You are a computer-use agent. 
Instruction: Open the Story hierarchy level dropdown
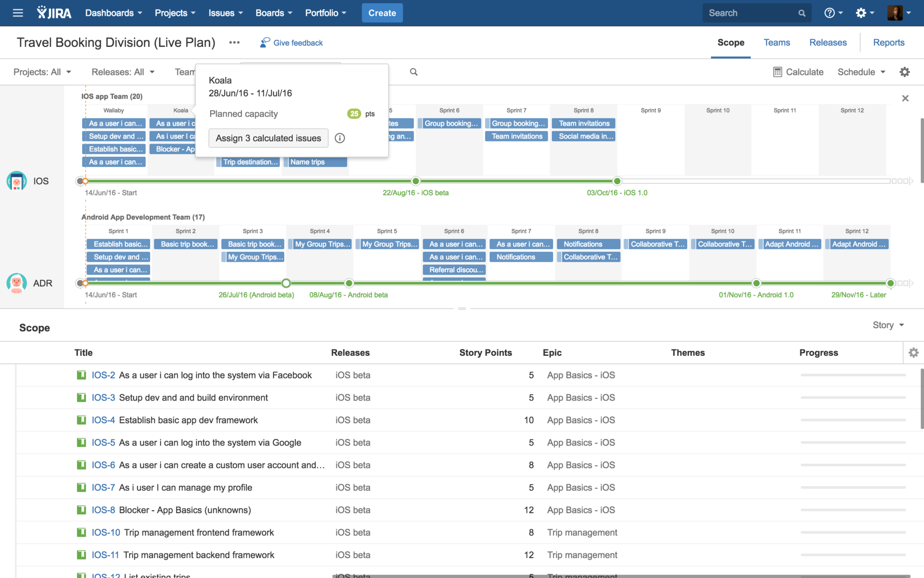[887, 325]
